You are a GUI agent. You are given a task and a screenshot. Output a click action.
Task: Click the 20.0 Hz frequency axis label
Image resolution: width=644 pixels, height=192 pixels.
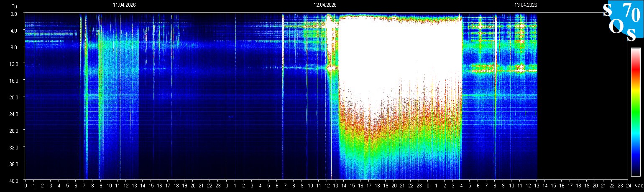click(14, 97)
